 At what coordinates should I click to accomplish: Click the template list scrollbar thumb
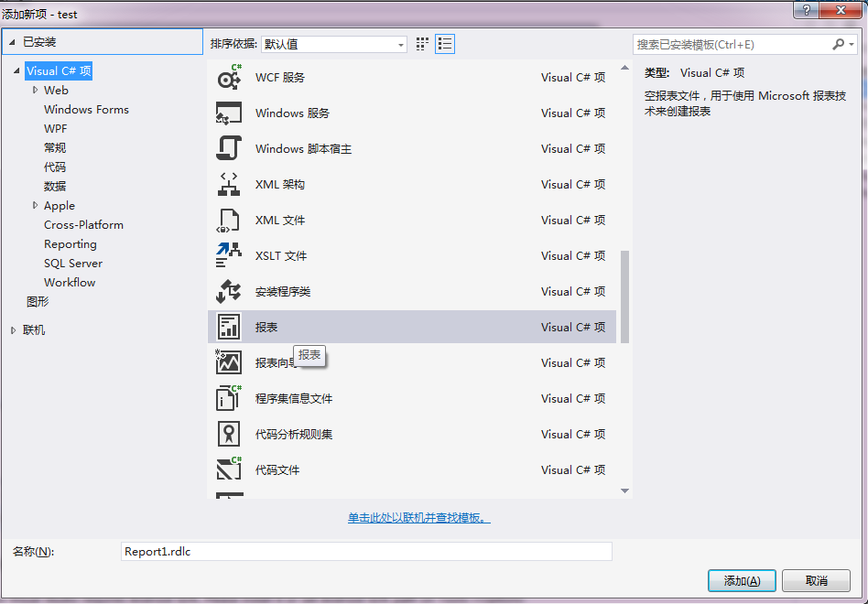[x=625, y=297]
